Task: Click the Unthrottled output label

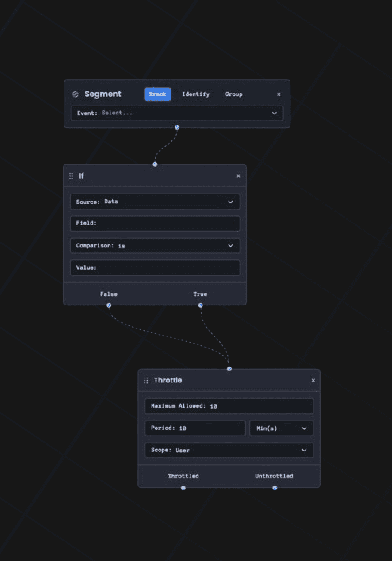Action: [x=274, y=476]
